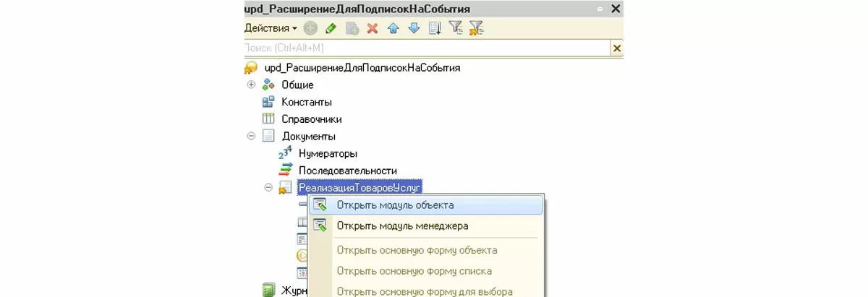Choose Открыть модуль объекта
The width and height of the screenshot is (868, 297).
(x=425, y=205)
